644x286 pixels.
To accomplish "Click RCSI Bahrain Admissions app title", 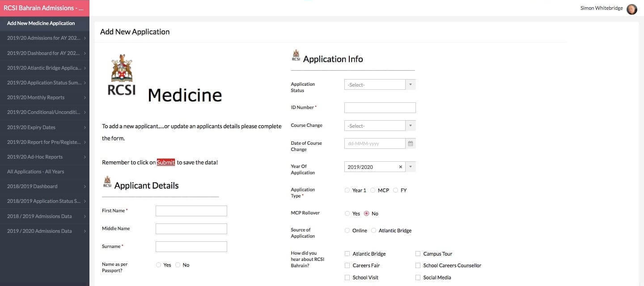I will pyautogui.click(x=43, y=8).
